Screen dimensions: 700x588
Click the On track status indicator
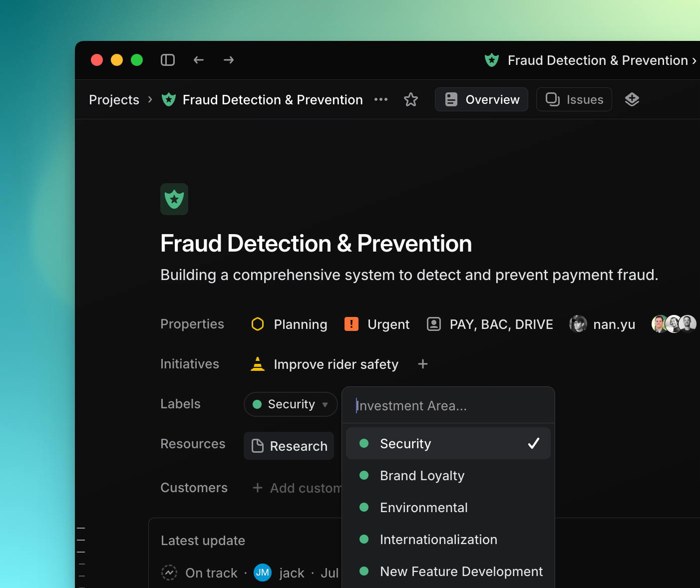click(200, 573)
